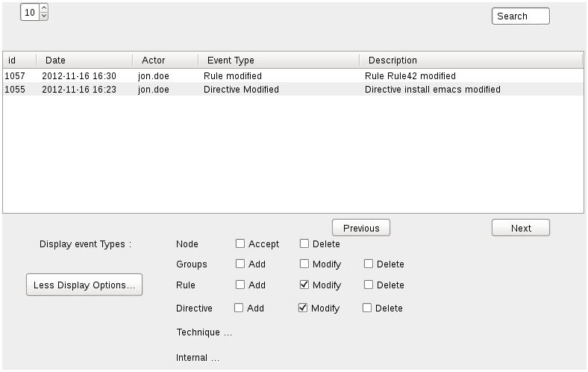Check the Directive Delete checkbox
The height and width of the screenshot is (372, 588).
coord(366,308)
